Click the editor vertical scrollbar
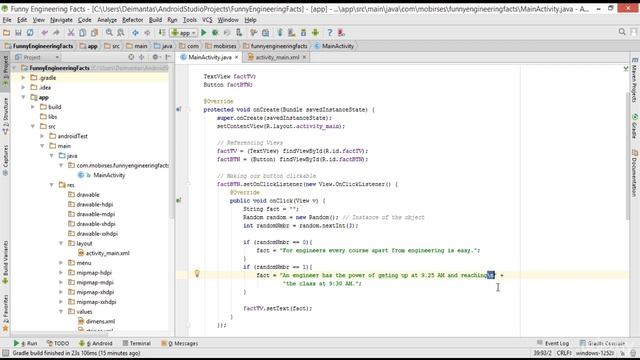 (627, 156)
